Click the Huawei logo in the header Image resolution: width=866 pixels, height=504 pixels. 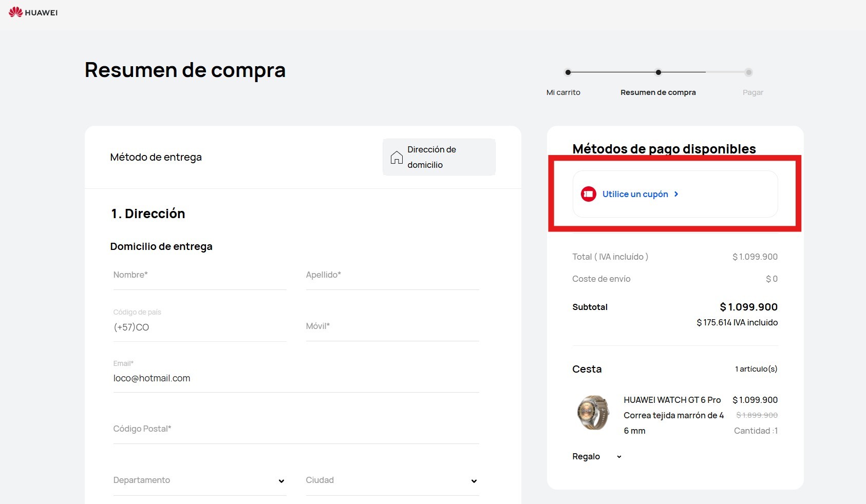coord(32,12)
